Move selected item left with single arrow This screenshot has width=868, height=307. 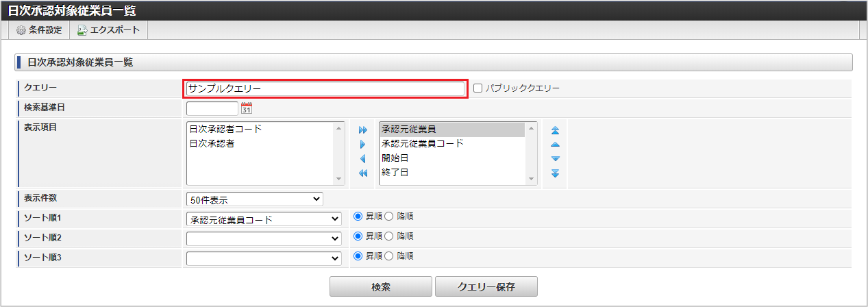point(363,159)
